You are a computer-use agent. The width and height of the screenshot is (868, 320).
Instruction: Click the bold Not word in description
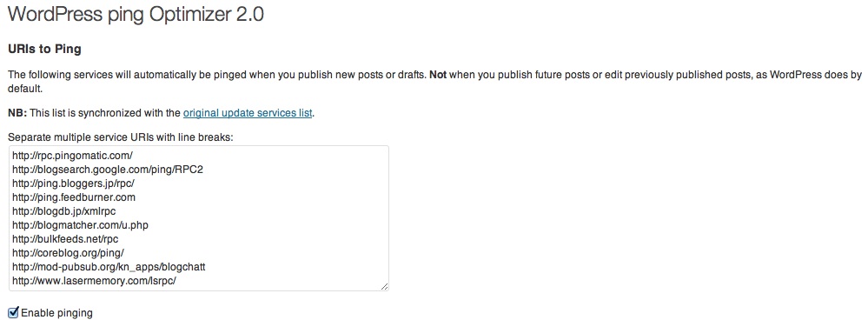point(438,75)
